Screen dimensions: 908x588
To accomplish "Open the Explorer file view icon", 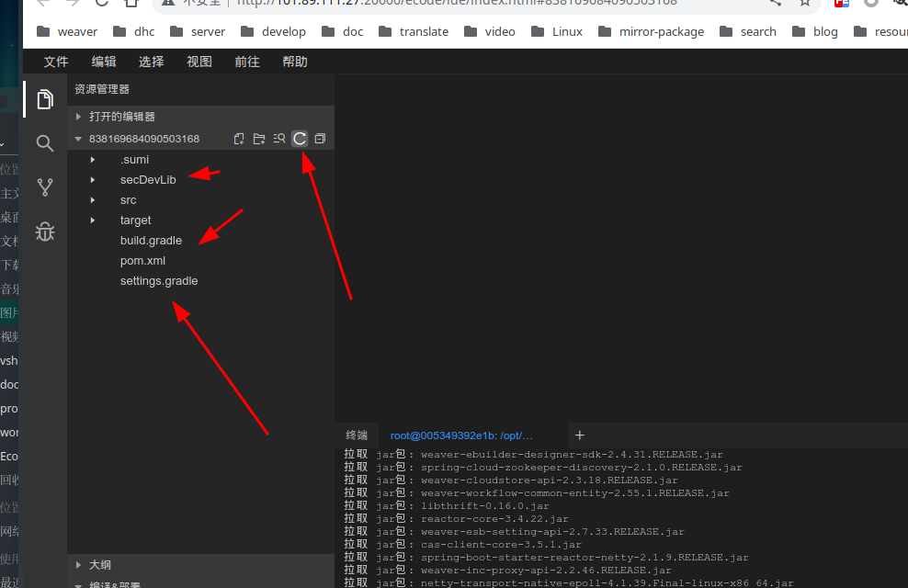I will [45, 99].
